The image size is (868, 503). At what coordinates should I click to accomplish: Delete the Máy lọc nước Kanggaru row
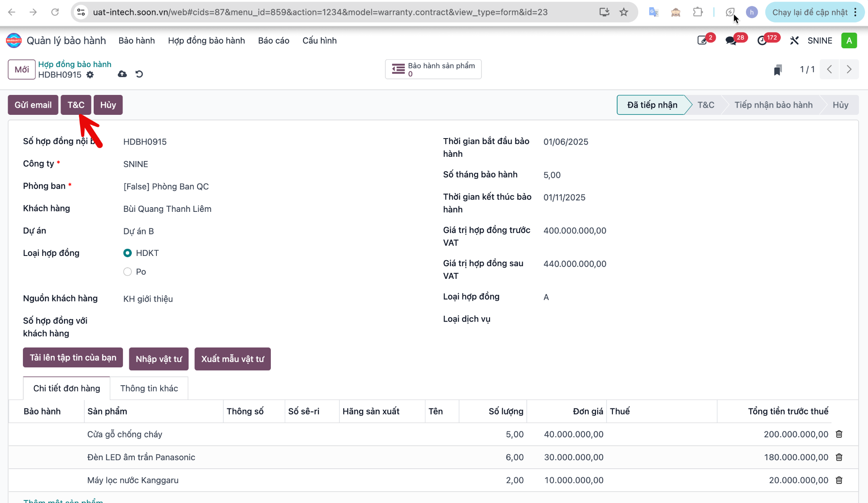pyautogui.click(x=839, y=480)
